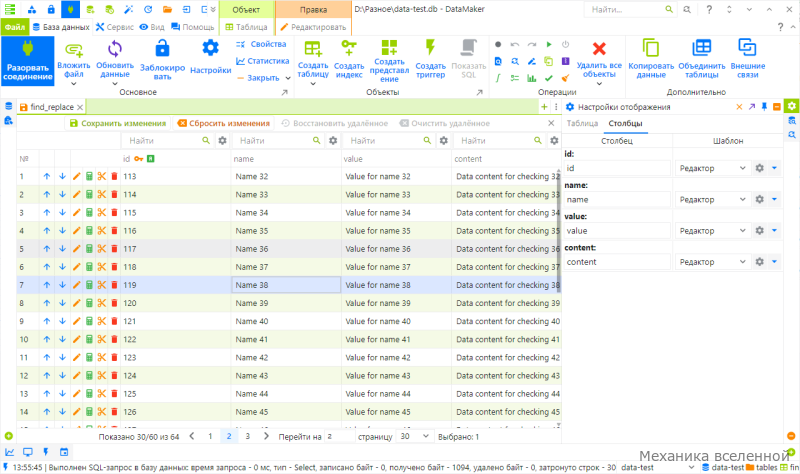This screenshot has height=474, width=800.
Task: Click the green play icon in Операции
Action: pos(549,44)
